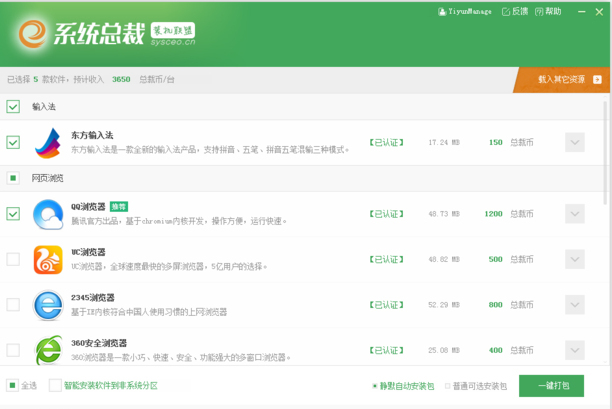The height and width of the screenshot is (409, 612).
Task: Click the 载入其它资源 button
Action: [x=563, y=80]
